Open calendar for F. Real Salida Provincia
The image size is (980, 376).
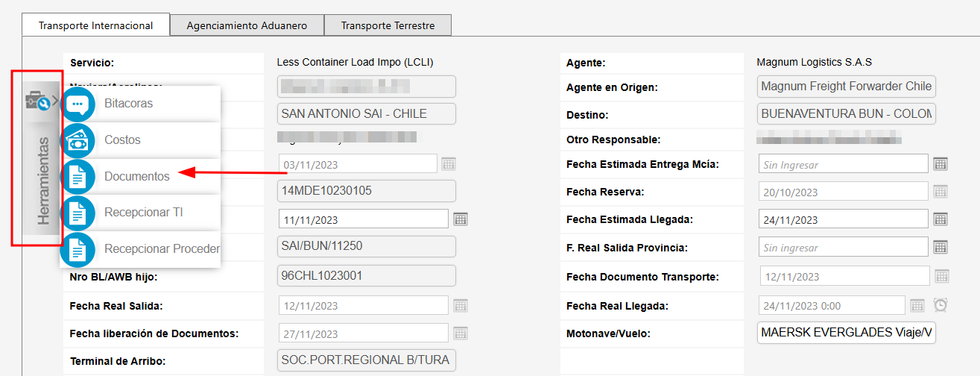coord(941,247)
